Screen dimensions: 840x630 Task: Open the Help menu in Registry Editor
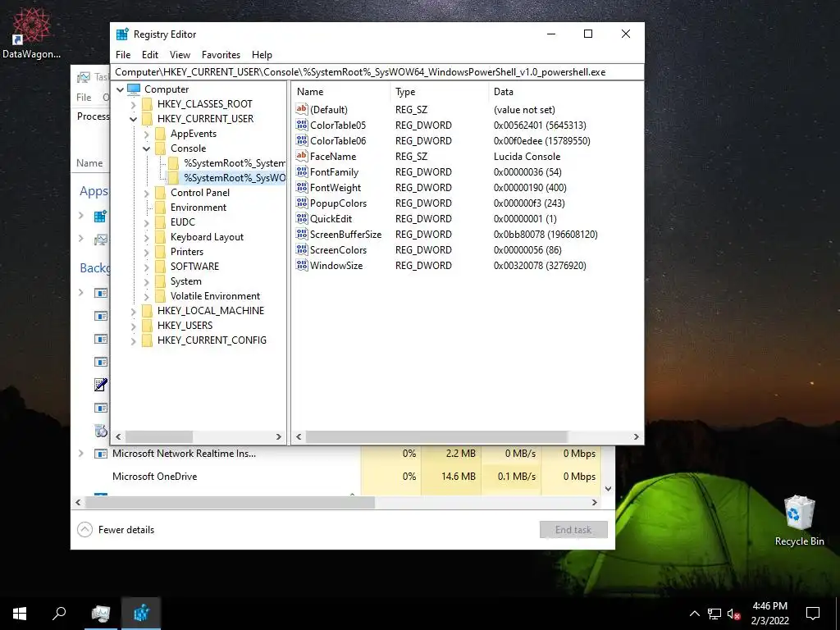click(262, 55)
